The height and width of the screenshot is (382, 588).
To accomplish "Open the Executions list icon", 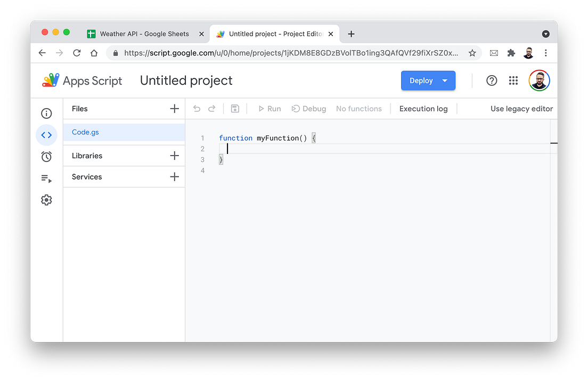I will tap(46, 179).
